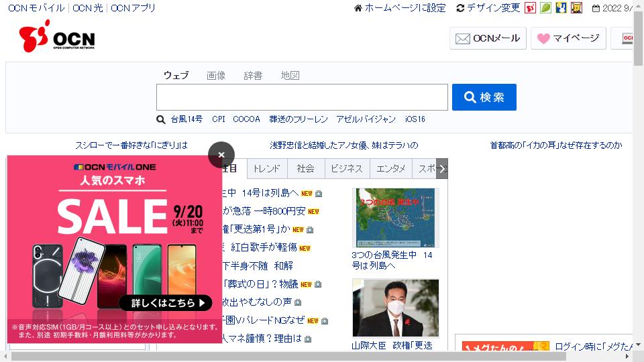Focus the web search input field
644x362 pixels.
(302, 97)
